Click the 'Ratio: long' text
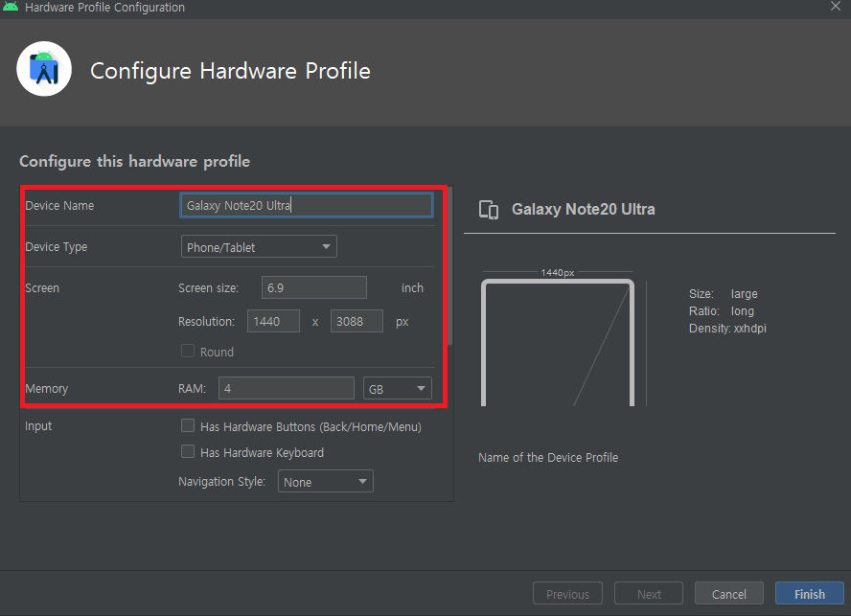Viewport: 851px width, 616px height. [x=722, y=311]
